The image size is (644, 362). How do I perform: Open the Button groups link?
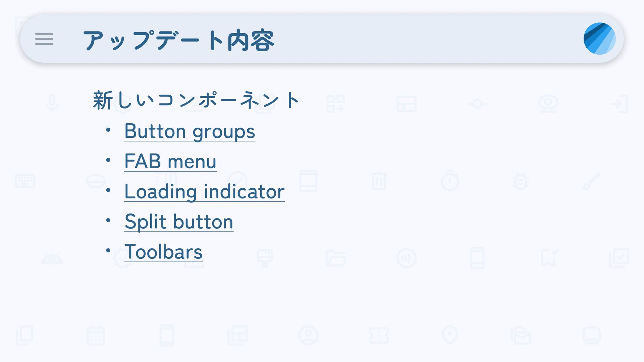click(x=190, y=131)
